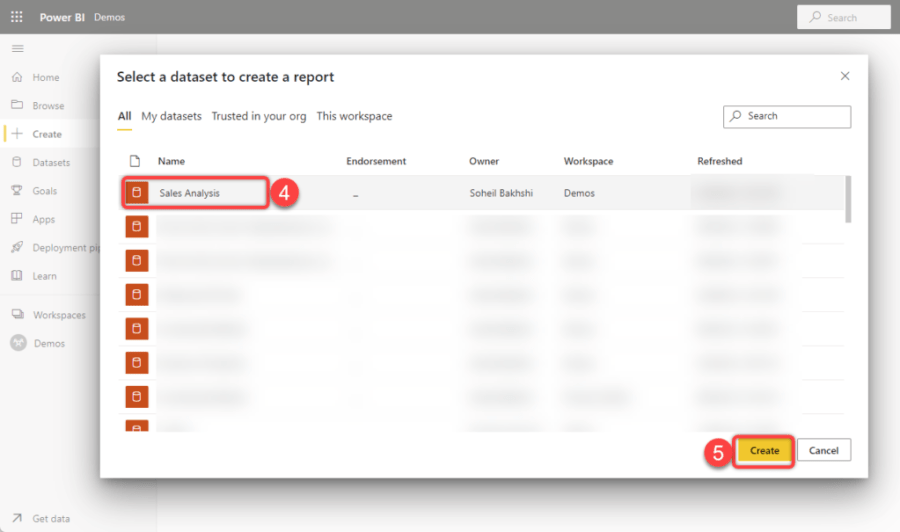
Task: Focus the top bar Search box
Action: coord(844,17)
